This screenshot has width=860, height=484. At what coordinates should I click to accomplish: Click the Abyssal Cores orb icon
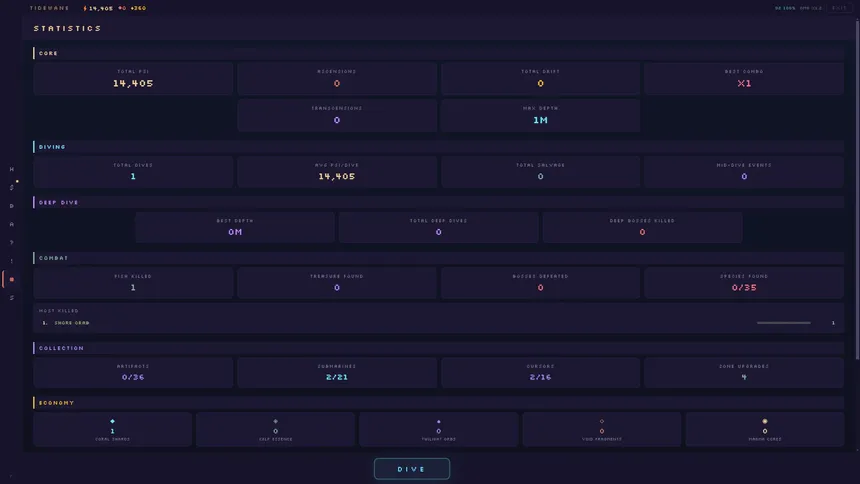click(x=765, y=421)
